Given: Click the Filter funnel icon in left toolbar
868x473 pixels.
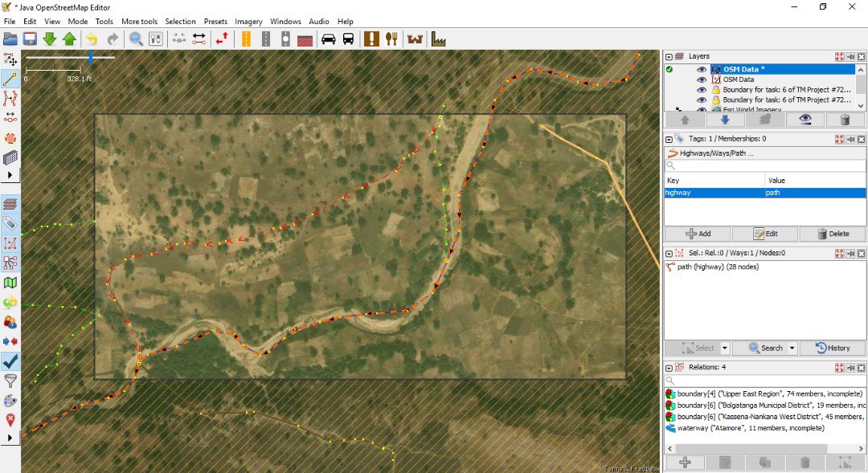Looking at the screenshot, I should pyautogui.click(x=10, y=381).
